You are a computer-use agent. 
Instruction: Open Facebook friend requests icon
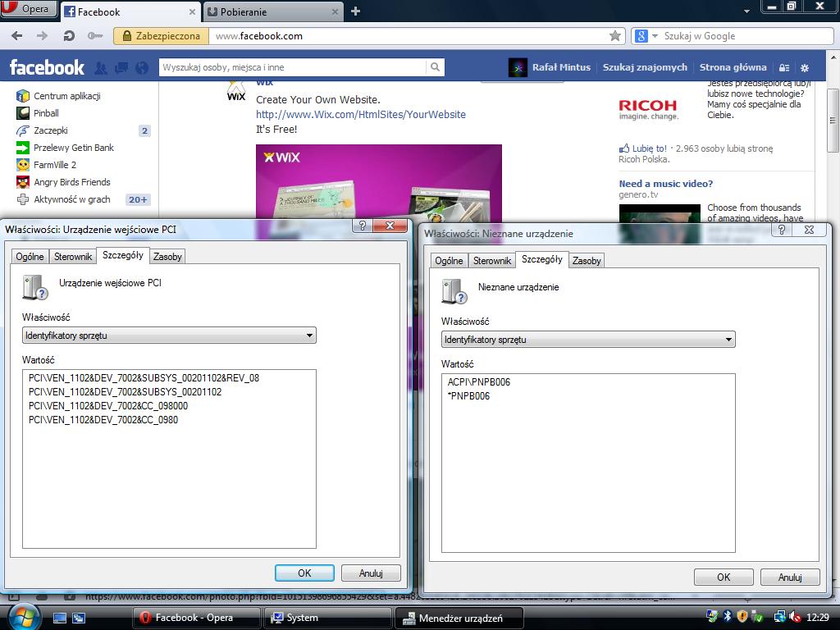(x=101, y=68)
